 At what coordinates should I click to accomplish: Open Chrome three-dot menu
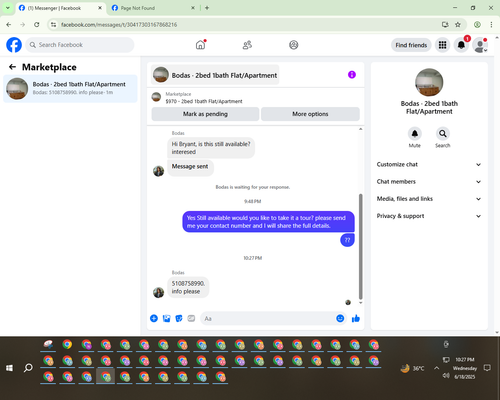(491, 25)
